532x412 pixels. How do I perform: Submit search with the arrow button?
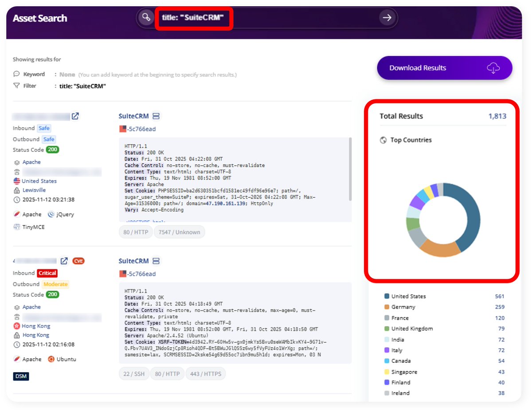coord(387,18)
